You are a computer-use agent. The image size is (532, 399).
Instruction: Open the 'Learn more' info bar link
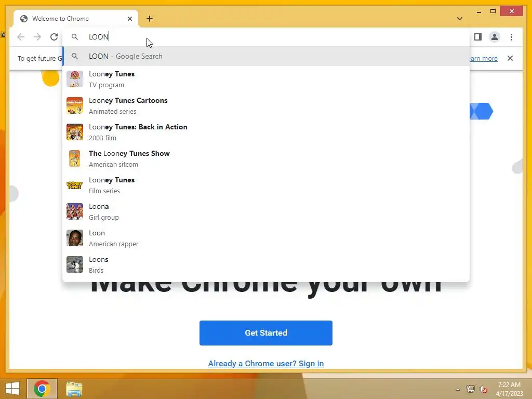[483, 58]
